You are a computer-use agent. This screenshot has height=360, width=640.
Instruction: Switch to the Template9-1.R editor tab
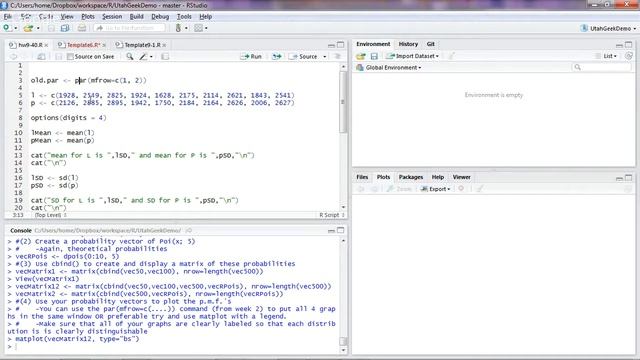(140, 45)
